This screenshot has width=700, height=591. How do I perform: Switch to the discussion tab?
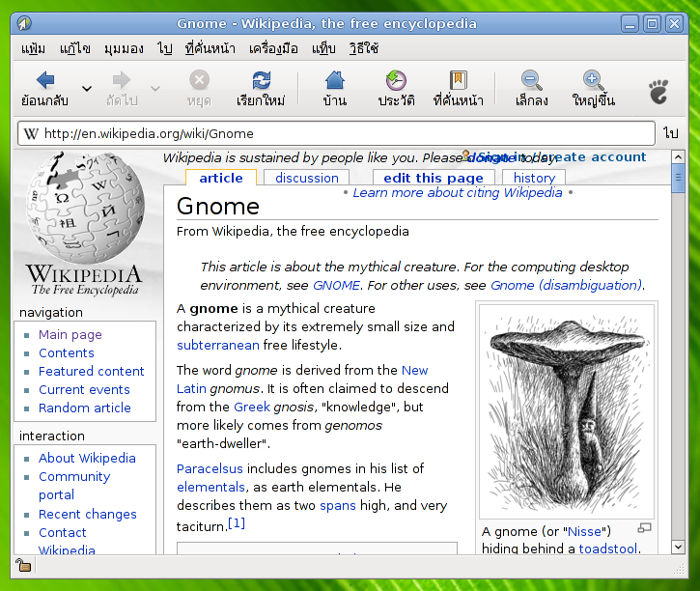tap(307, 178)
